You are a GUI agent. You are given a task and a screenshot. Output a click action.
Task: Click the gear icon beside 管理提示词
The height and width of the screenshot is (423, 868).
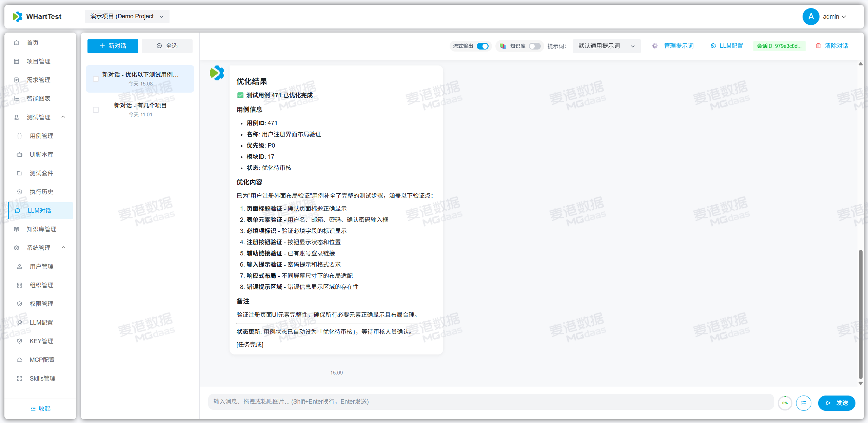pyautogui.click(x=655, y=46)
